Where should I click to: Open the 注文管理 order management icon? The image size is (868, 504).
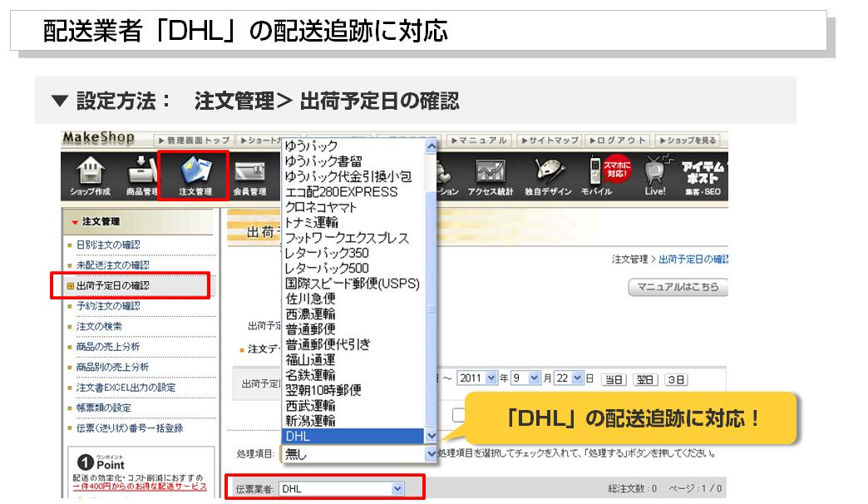(x=195, y=176)
